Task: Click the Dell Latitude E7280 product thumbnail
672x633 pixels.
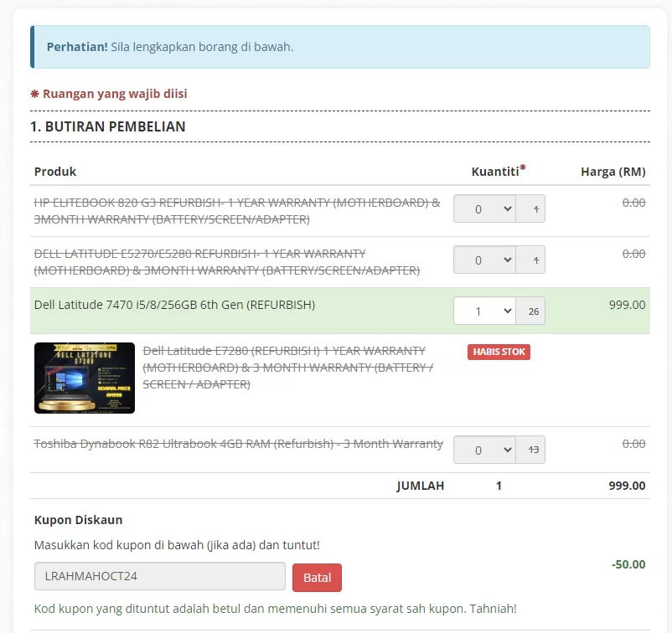Action: click(85, 378)
